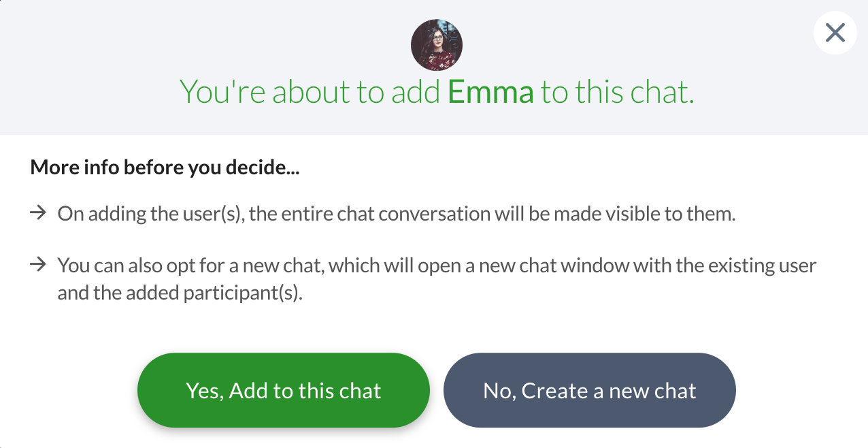Close the add participant dialog
The width and height of the screenshot is (868, 448).
(835, 33)
